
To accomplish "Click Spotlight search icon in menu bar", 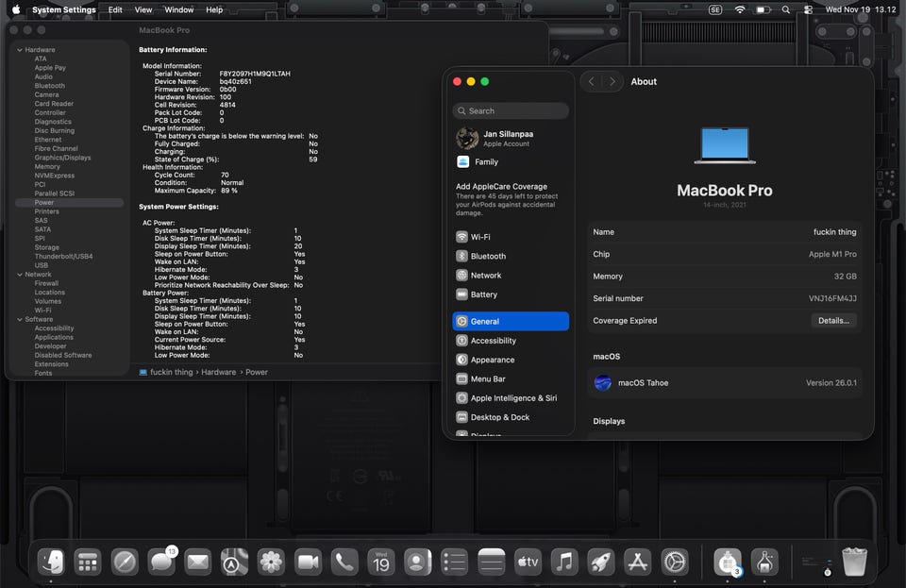I will 785,9.
